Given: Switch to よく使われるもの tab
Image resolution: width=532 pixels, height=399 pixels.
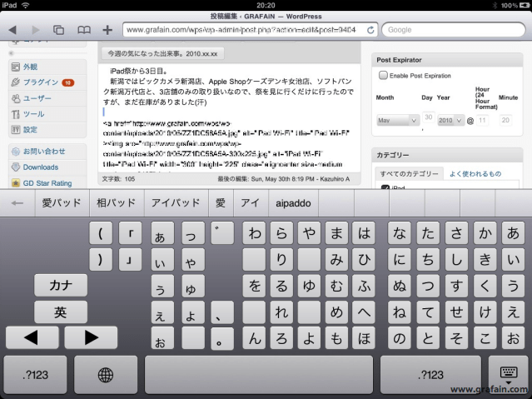Looking at the screenshot, I should [475, 173].
